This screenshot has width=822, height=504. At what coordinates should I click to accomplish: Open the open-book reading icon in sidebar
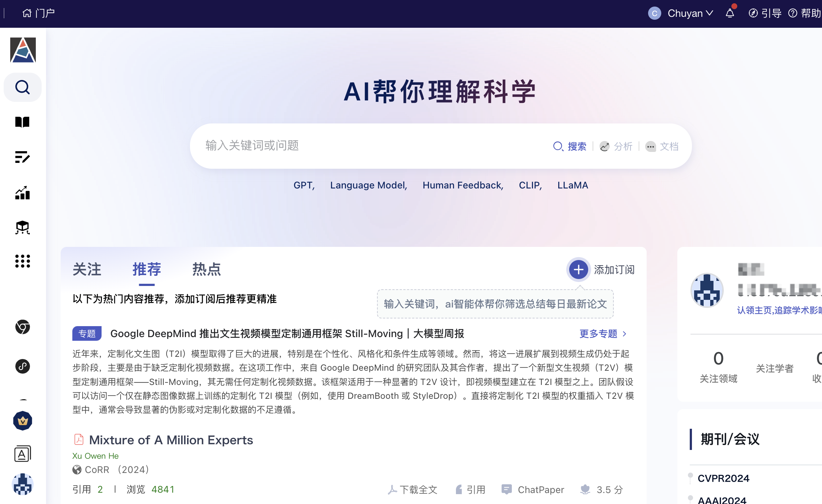point(22,122)
